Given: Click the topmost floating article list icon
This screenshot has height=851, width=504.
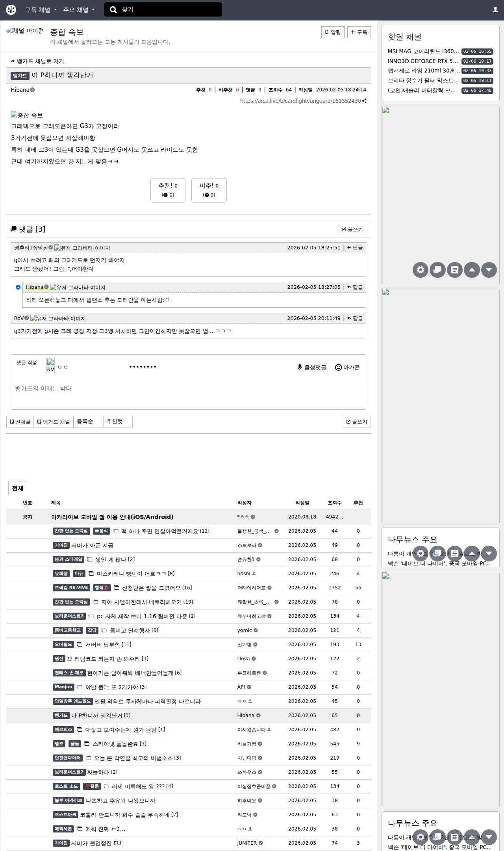Looking at the screenshot, I should point(455,270).
